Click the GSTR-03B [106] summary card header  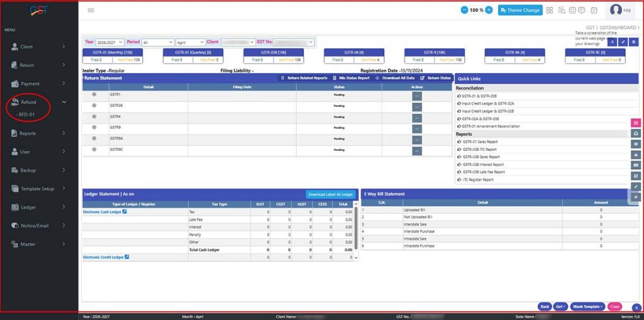(x=274, y=53)
